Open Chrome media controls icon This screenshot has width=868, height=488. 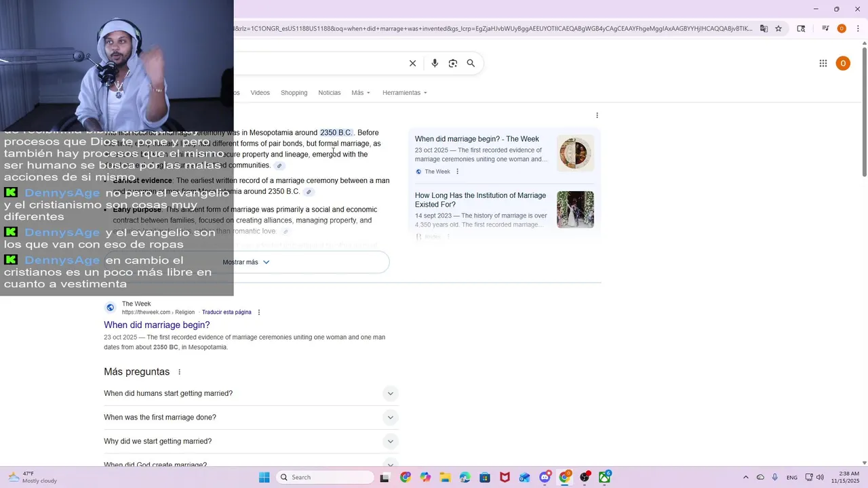(x=825, y=28)
